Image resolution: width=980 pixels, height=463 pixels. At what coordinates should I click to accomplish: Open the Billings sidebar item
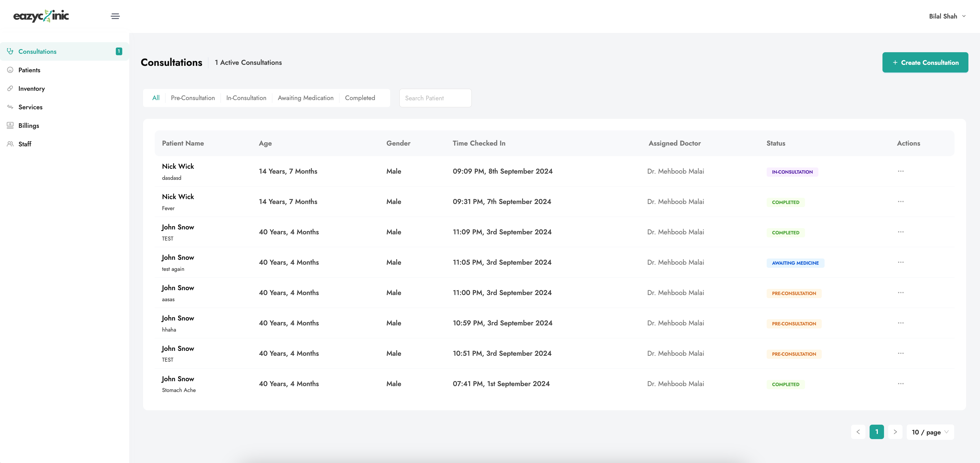tap(64, 126)
